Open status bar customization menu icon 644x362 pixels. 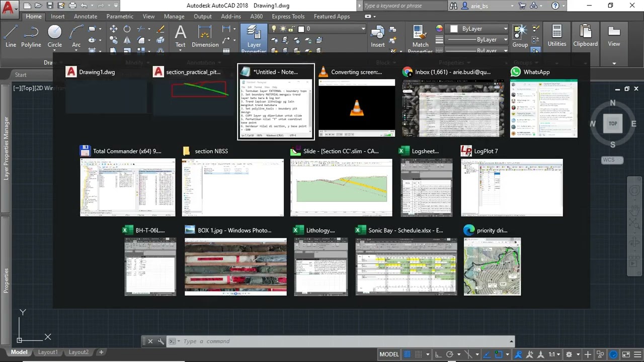[637, 354]
